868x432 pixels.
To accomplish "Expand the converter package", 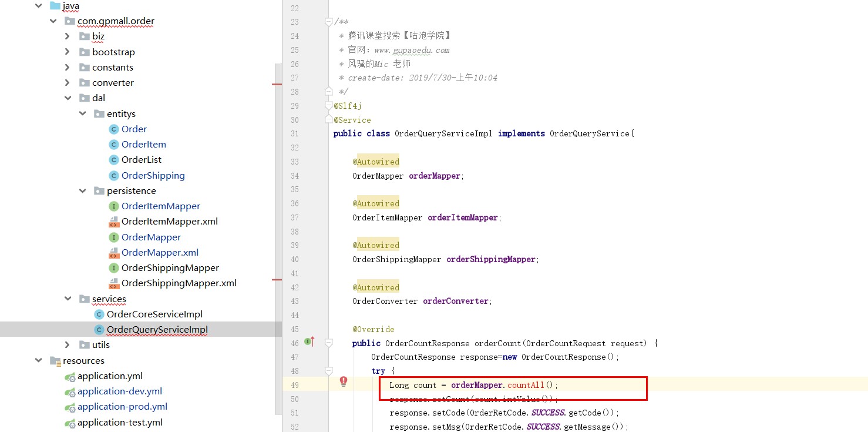I will tap(68, 82).
